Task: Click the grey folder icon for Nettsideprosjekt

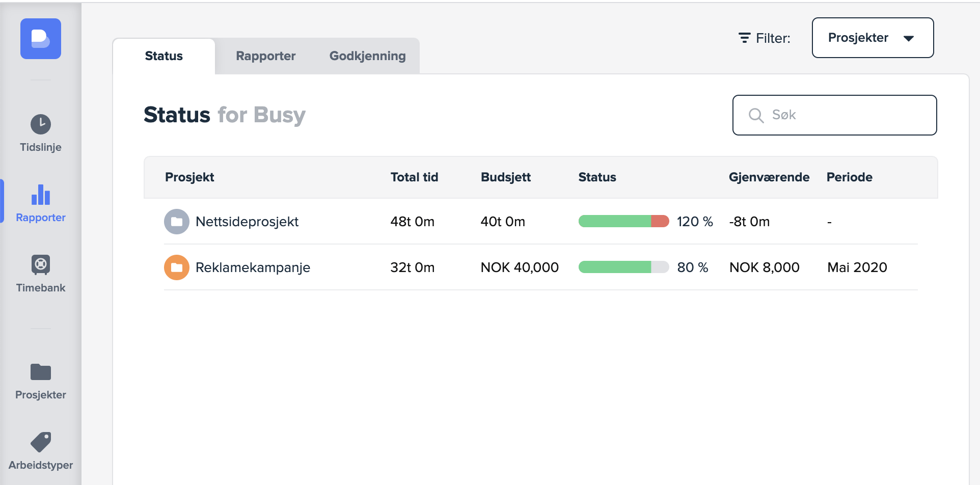Action: coord(177,222)
